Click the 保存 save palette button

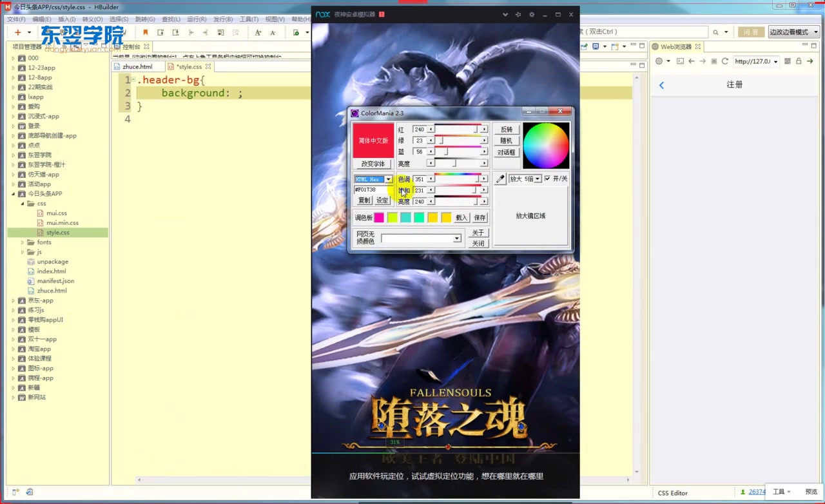[x=480, y=218]
